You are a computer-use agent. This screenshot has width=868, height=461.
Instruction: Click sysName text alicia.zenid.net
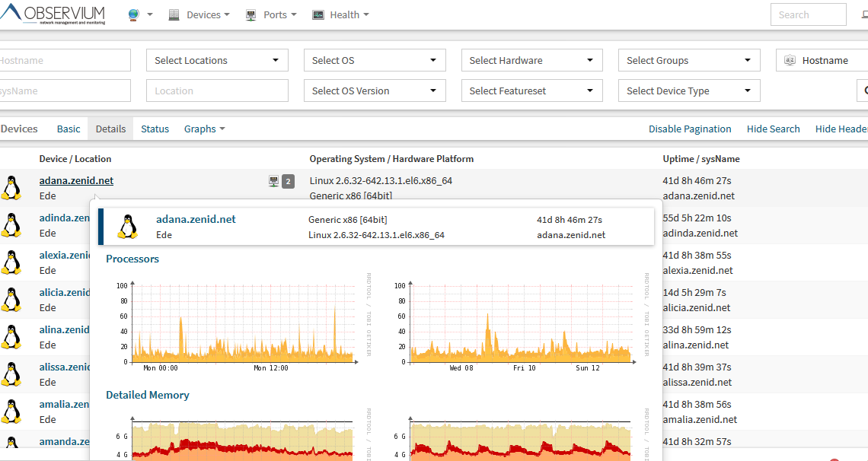[697, 308]
